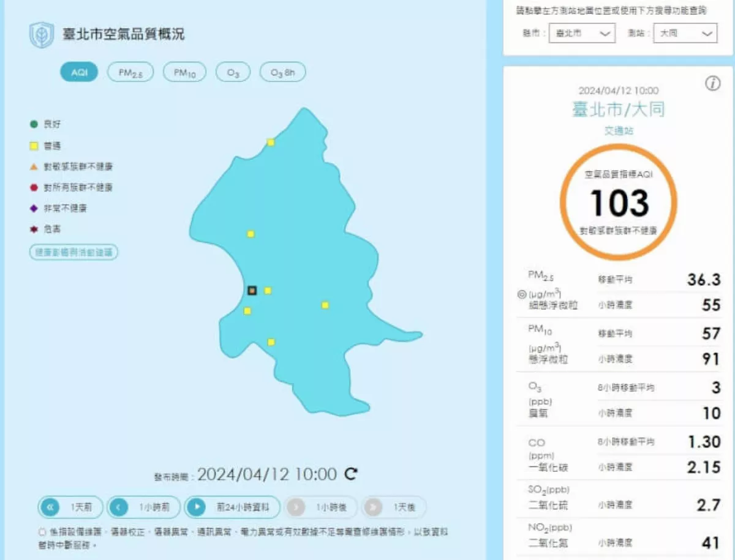Click the yellow 普通 legend square
This screenshot has width=735, height=560.
[34, 146]
